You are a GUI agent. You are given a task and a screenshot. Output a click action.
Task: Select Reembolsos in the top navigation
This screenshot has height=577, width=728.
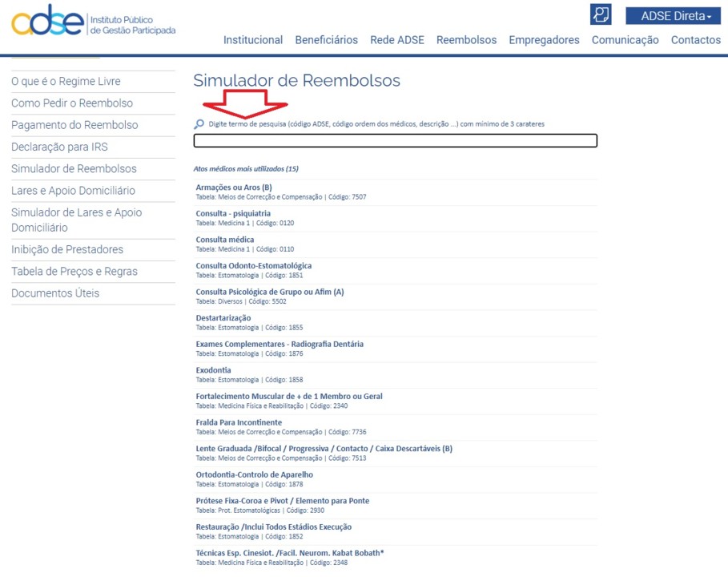466,40
